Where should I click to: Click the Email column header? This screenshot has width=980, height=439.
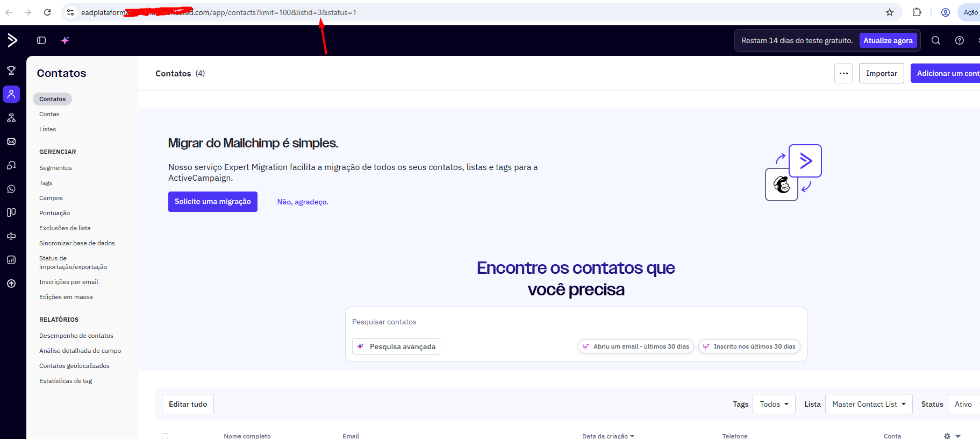point(350,436)
